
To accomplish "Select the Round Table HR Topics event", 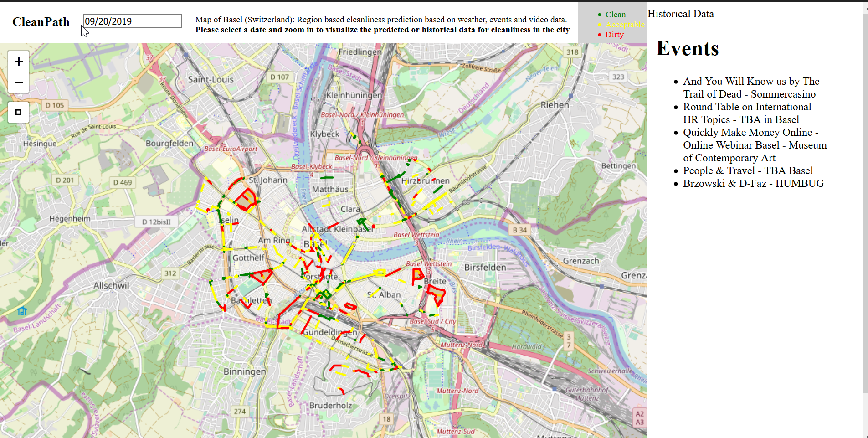I will pyautogui.click(x=747, y=113).
